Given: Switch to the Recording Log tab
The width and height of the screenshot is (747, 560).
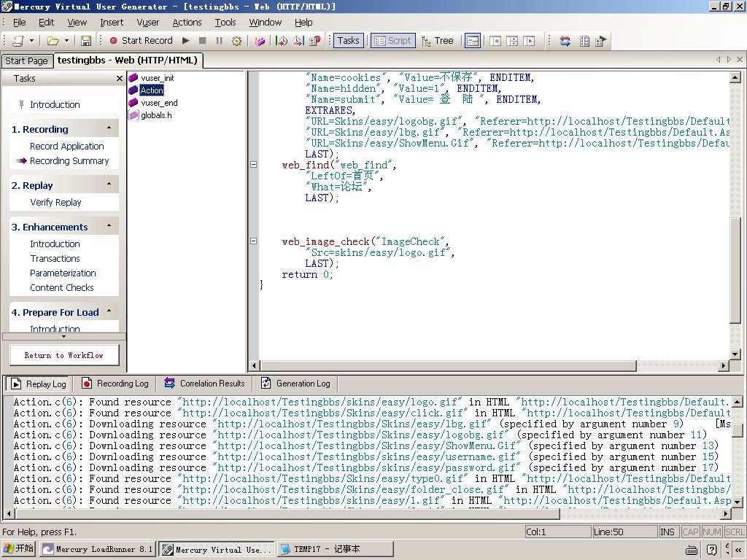Looking at the screenshot, I should (115, 384).
